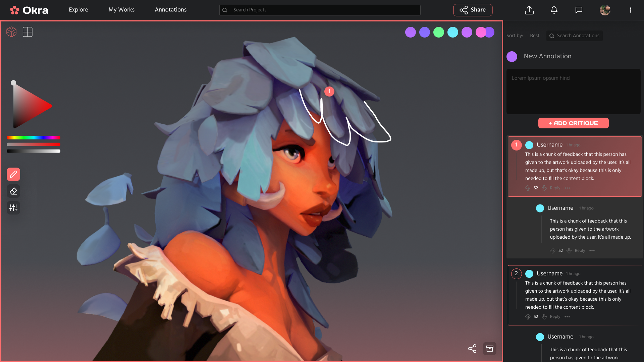
Task: Downvote annotation 1 comment
Action: (x=544, y=188)
